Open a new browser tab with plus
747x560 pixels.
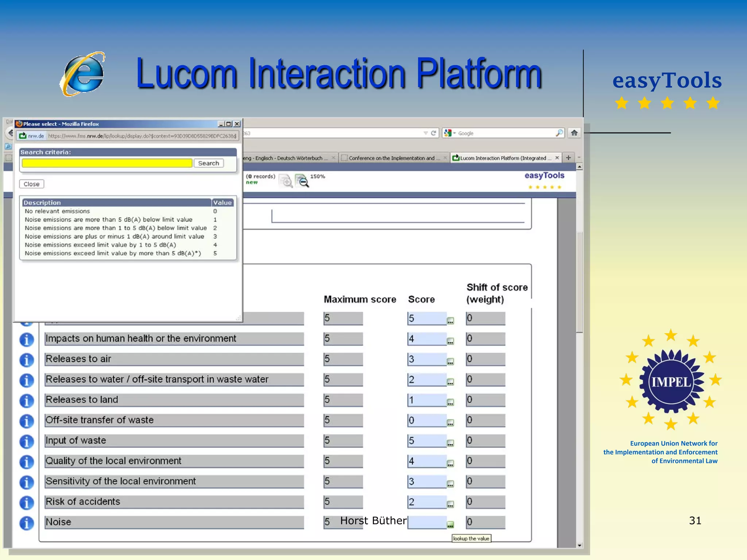pyautogui.click(x=568, y=158)
